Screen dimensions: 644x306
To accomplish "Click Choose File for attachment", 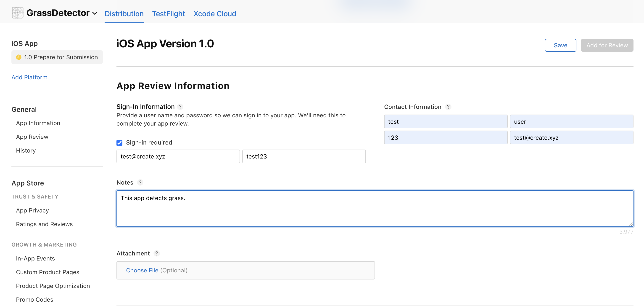I will (x=142, y=271).
